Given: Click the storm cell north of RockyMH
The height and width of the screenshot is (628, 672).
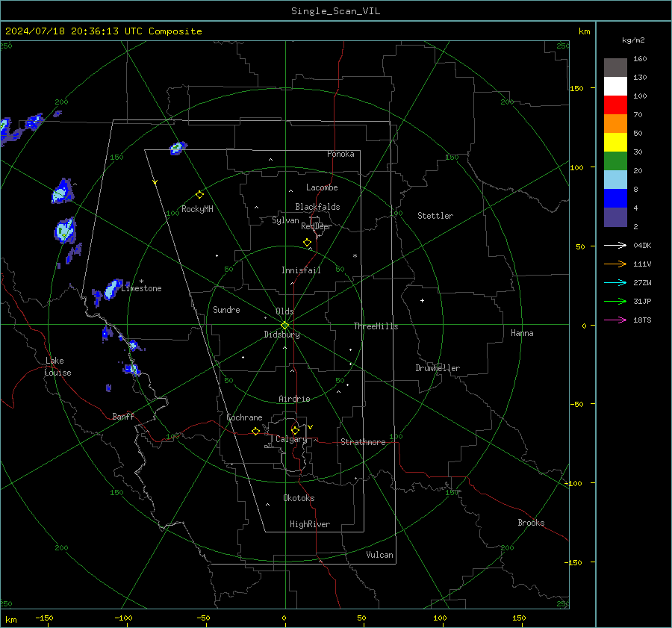Looking at the screenshot, I should pos(178,148).
